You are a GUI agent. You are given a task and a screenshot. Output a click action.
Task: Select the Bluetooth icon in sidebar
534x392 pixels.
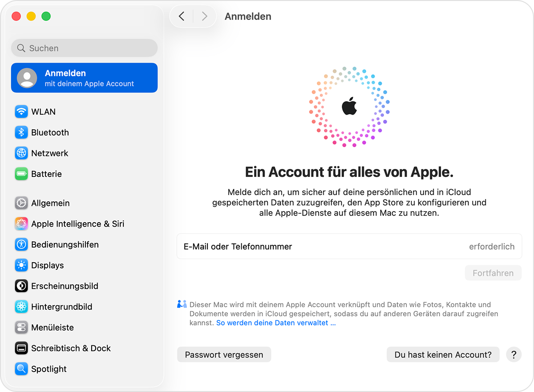pos(21,132)
